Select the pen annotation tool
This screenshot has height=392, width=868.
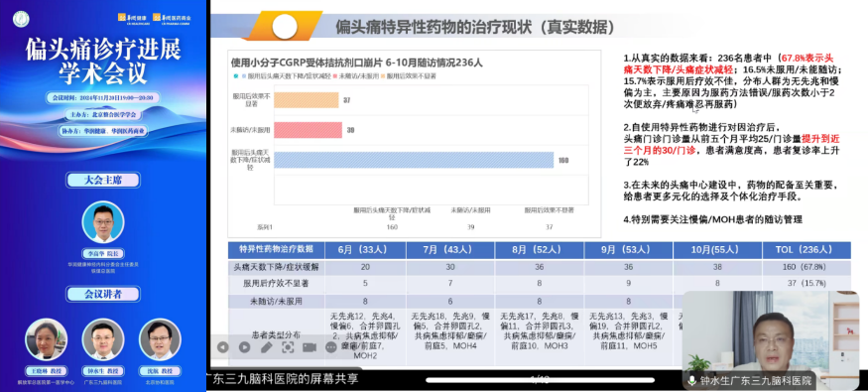coord(266,347)
